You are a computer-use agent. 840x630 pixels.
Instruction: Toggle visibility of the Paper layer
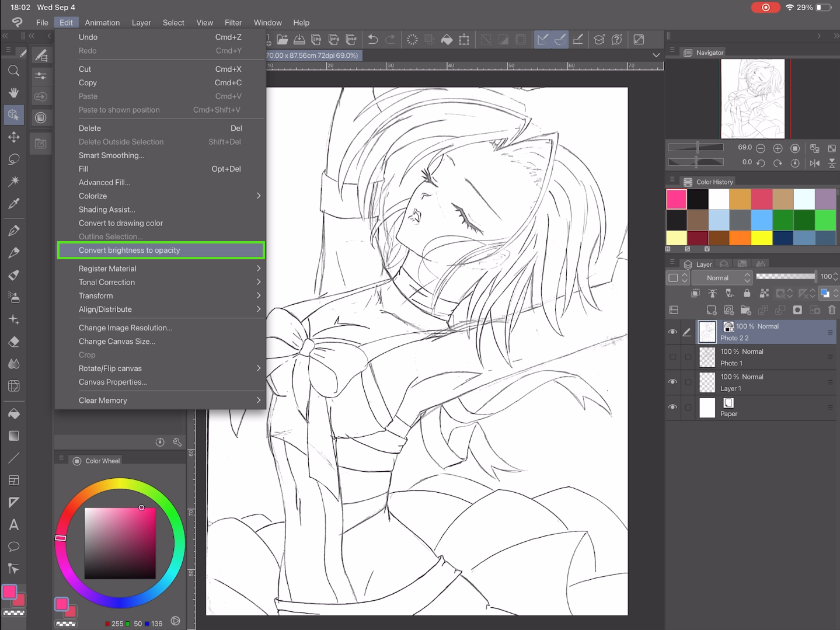point(672,407)
